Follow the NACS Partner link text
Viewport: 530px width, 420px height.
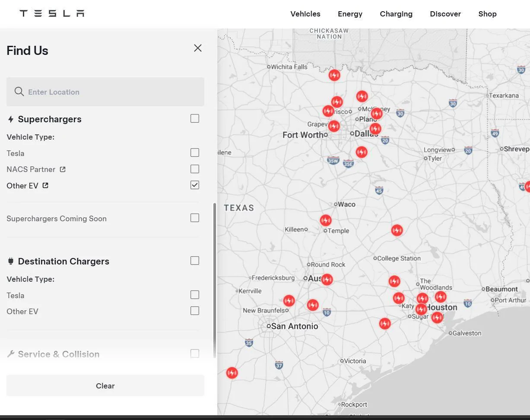click(x=31, y=169)
